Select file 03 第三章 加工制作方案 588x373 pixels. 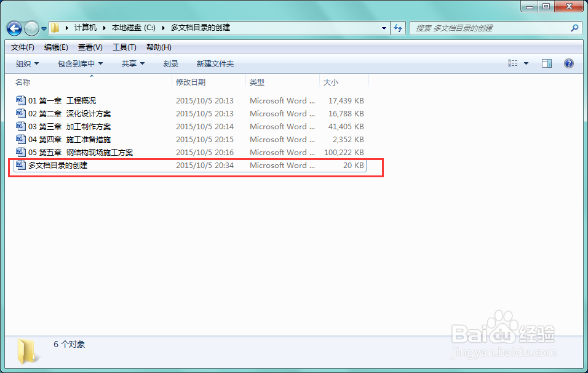pos(70,126)
